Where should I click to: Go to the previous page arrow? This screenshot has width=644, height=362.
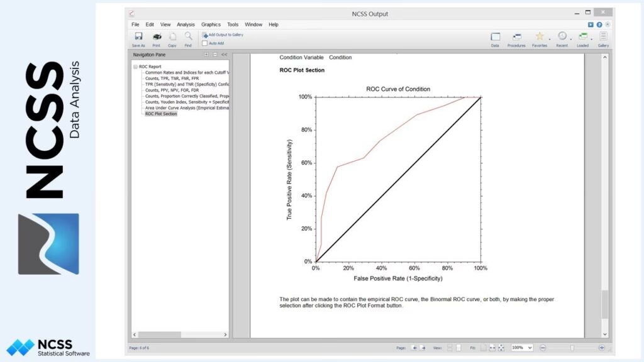tap(414, 348)
